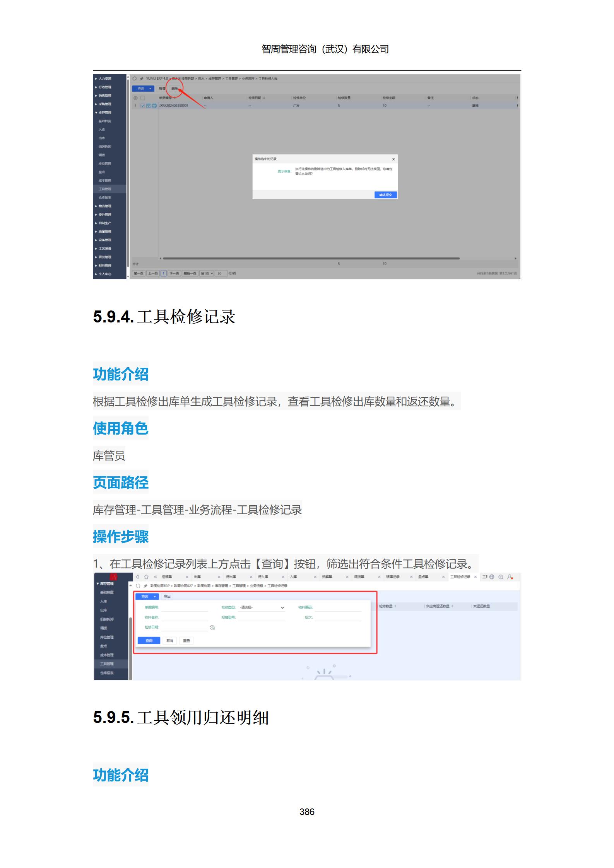The height and width of the screenshot is (868, 614).
Task: Click the home icon in the lower tab bar
Action: coord(146,577)
